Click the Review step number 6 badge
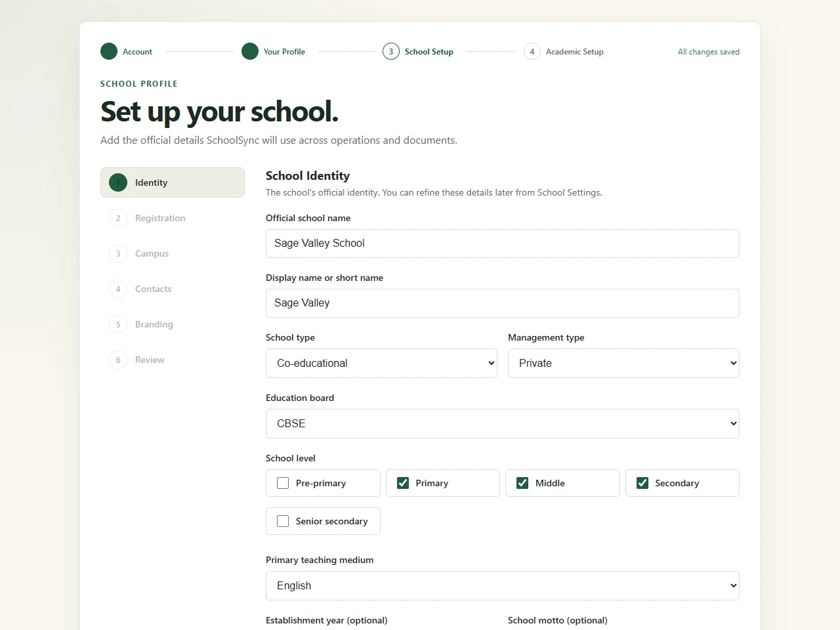The image size is (840, 630). pyautogui.click(x=118, y=360)
